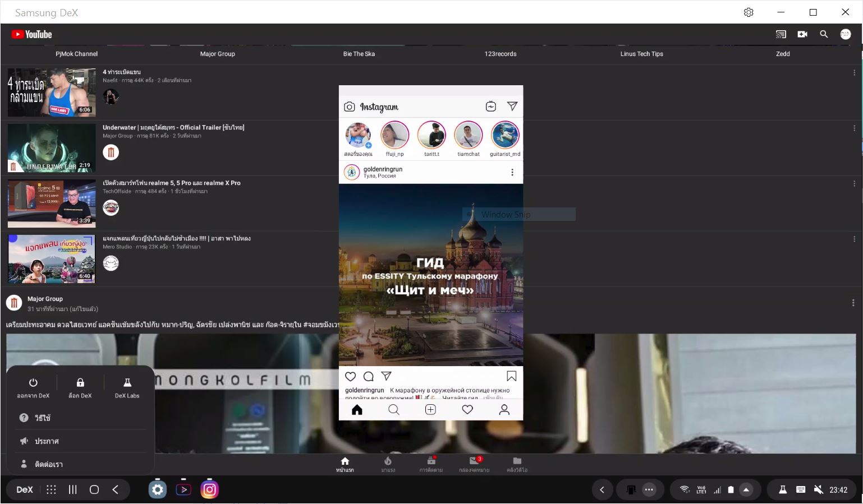View tiamchat's Instagram story
The image size is (863, 504).
pyautogui.click(x=469, y=135)
